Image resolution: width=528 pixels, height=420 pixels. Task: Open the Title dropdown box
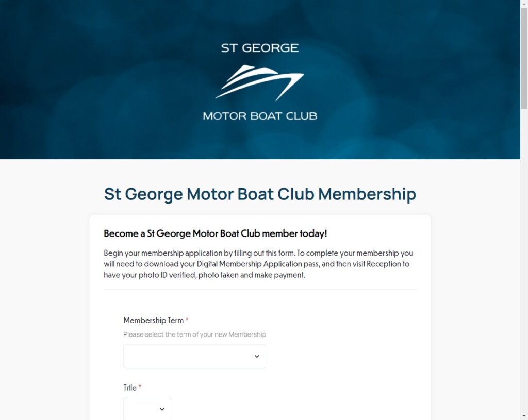[x=147, y=409]
